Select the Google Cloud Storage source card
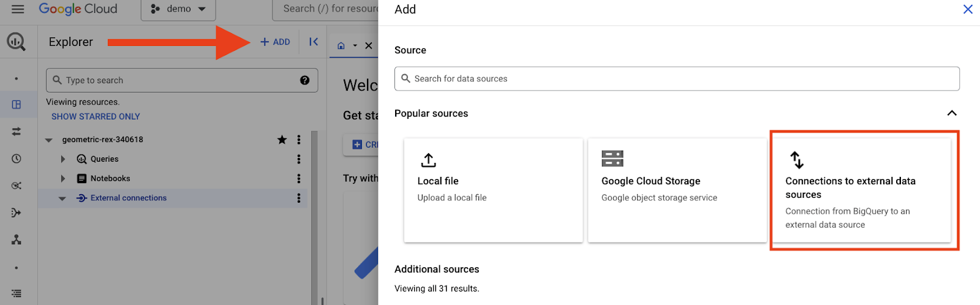Screen dimensions: 980x305 coord(677,190)
